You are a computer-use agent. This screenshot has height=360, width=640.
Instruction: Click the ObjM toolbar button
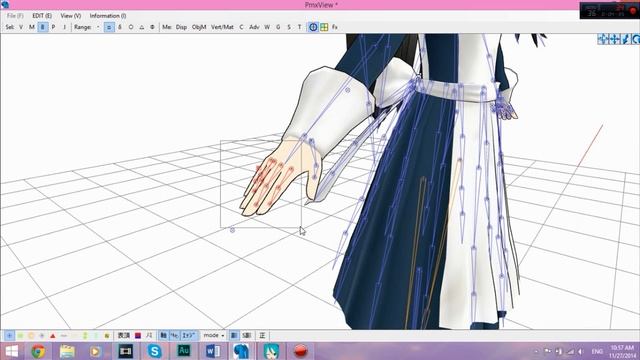click(199, 27)
